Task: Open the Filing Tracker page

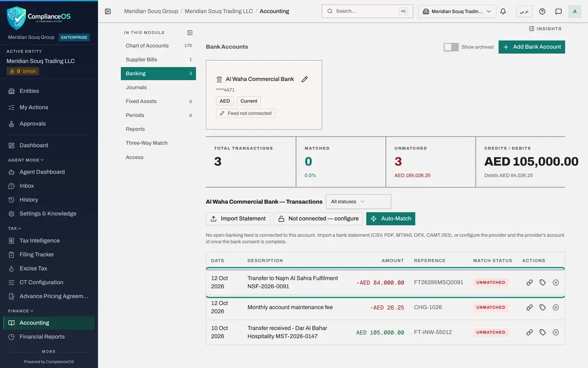Action: tap(49, 254)
